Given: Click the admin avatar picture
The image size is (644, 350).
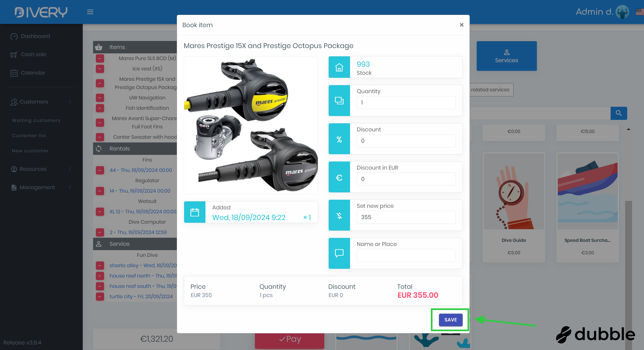Looking at the screenshot, I should pos(622,12).
